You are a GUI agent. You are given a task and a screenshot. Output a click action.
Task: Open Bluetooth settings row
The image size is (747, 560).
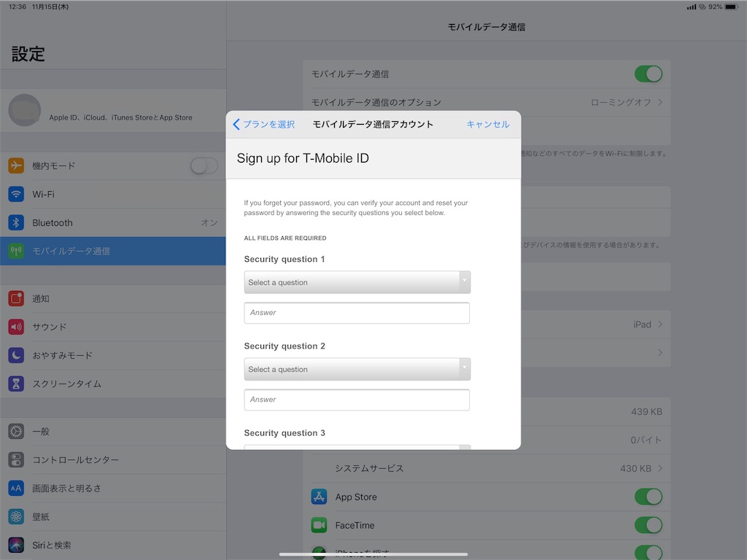113,222
